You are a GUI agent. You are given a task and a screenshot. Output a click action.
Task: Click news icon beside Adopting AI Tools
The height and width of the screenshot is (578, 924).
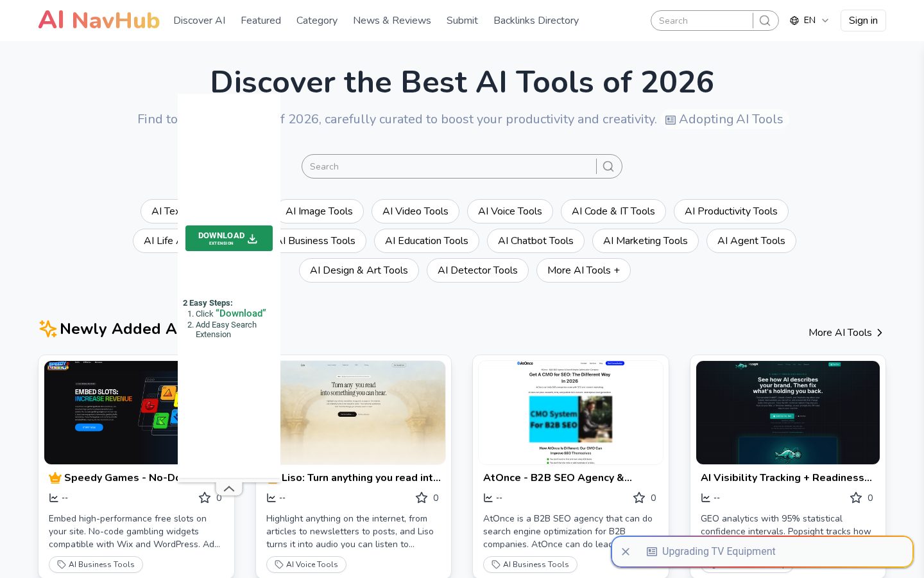671,120
